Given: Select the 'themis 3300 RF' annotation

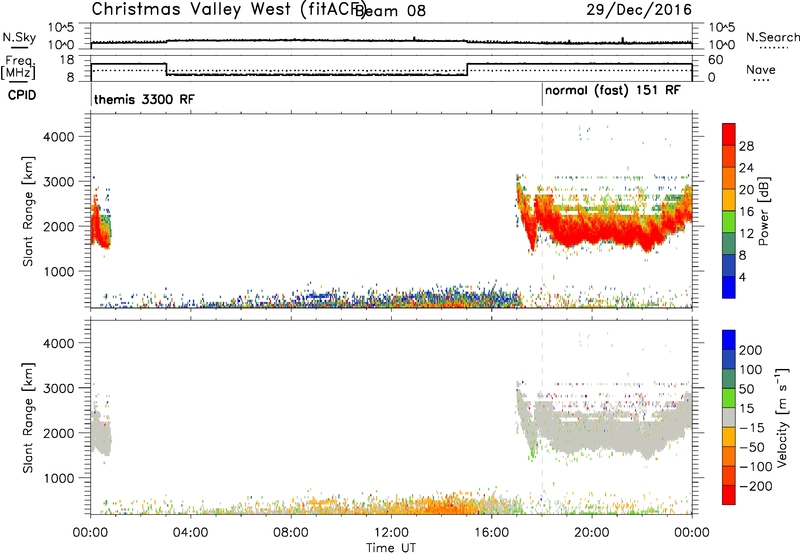Looking at the screenshot, I should point(144,99).
